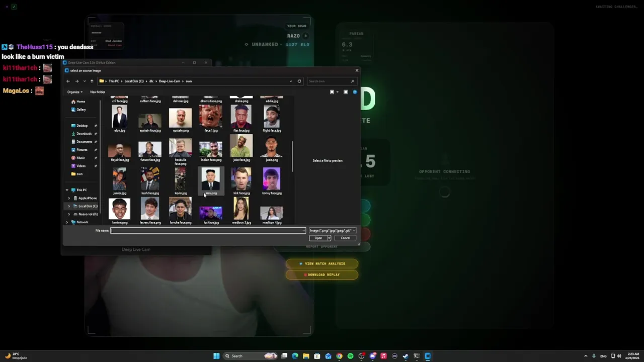Open recent locations chevron beside forward arrow
The height and width of the screenshot is (362, 644).
84,81
